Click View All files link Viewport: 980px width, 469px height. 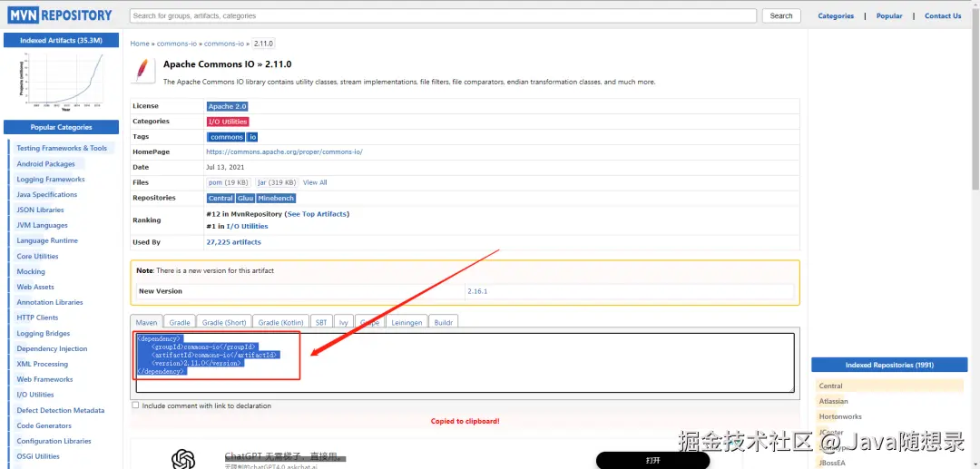pyautogui.click(x=315, y=182)
